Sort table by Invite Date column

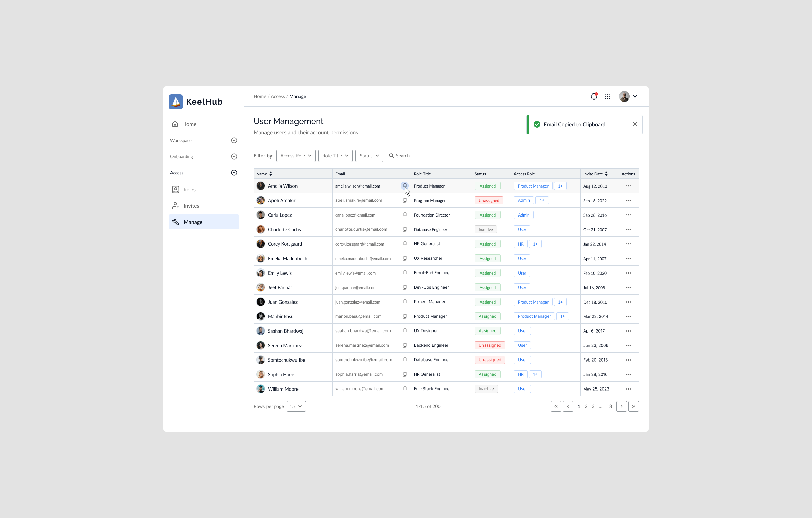(606, 174)
